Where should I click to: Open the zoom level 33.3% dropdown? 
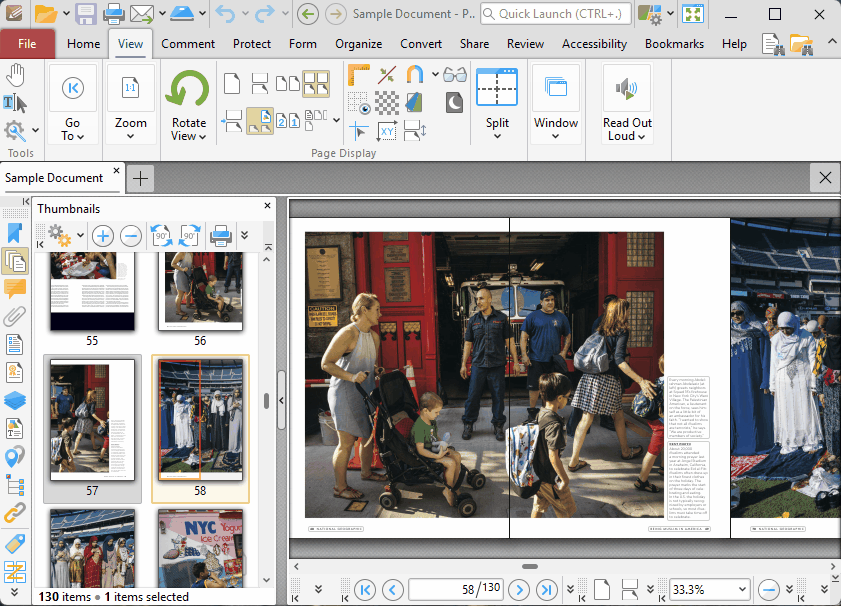tap(741, 589)
